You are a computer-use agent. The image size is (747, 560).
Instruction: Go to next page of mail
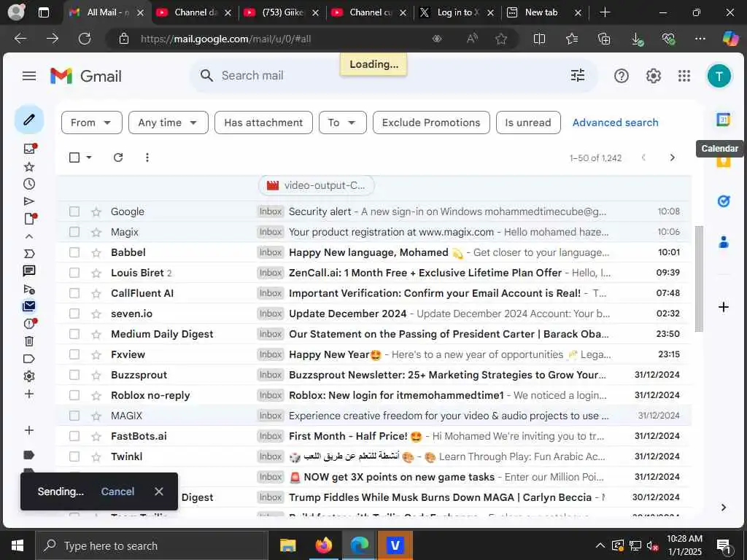pyautogui.click(x=672, y=157)
